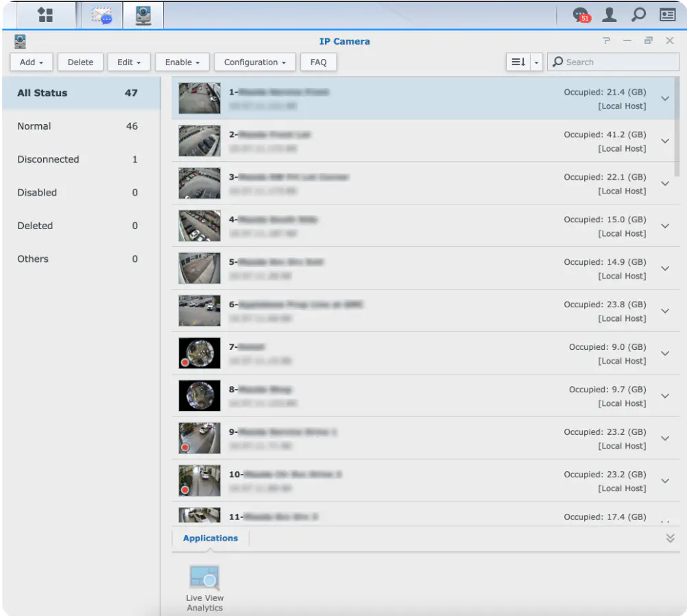687x616 pixels.
Task: Expand details for camera 5
Action: [x=665, y=269]
